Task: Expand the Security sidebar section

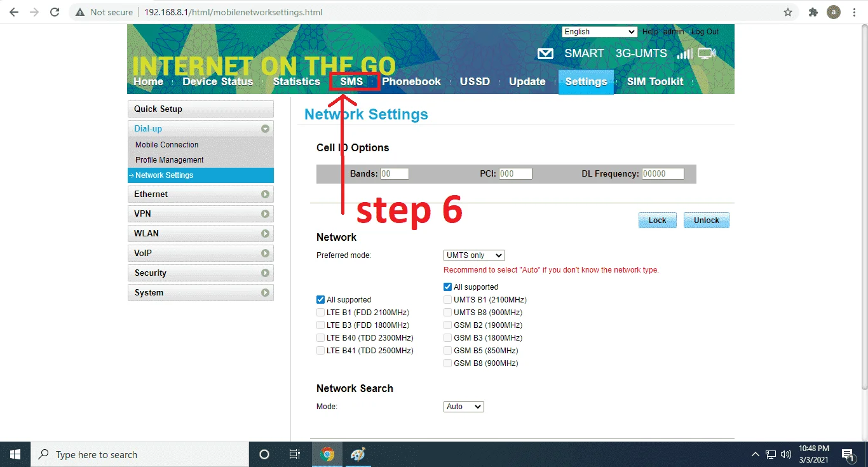Action: (201, 273)
